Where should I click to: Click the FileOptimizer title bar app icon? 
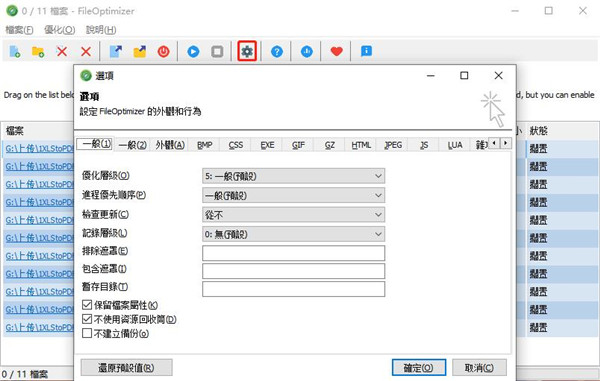click(12, 11)
